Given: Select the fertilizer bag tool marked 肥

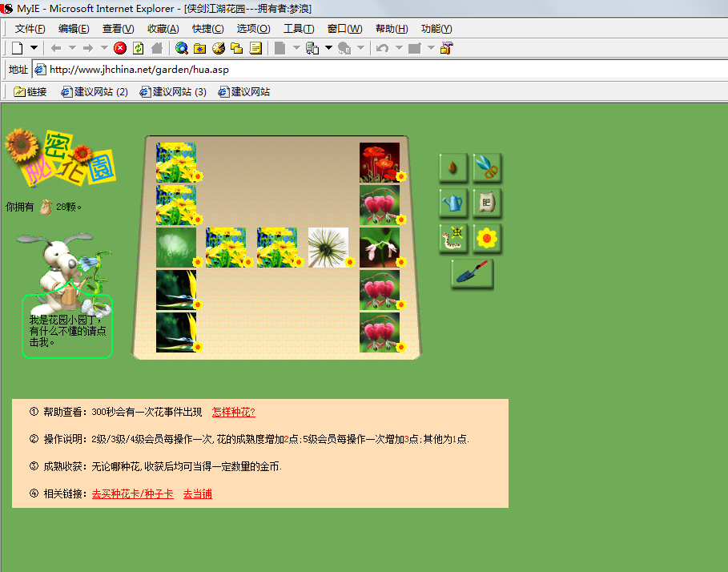Looking at the screenshot, I should click(x=487, y=203).
